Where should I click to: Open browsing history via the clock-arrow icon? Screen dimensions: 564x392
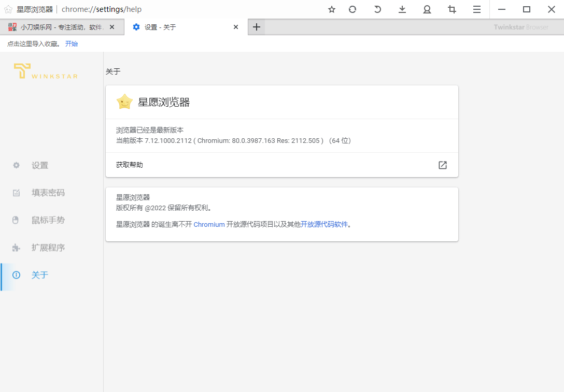[377, 9]
